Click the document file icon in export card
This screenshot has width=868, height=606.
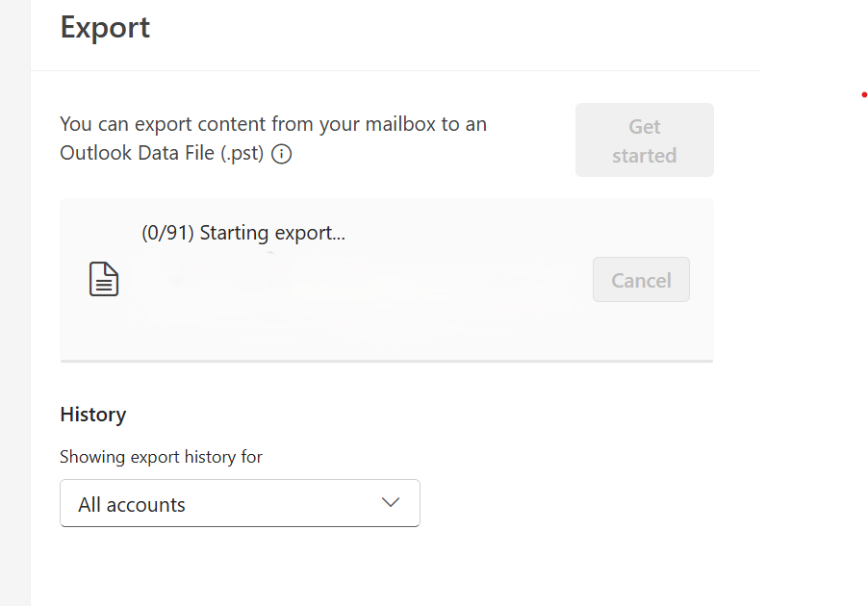[x=104, y=279]
